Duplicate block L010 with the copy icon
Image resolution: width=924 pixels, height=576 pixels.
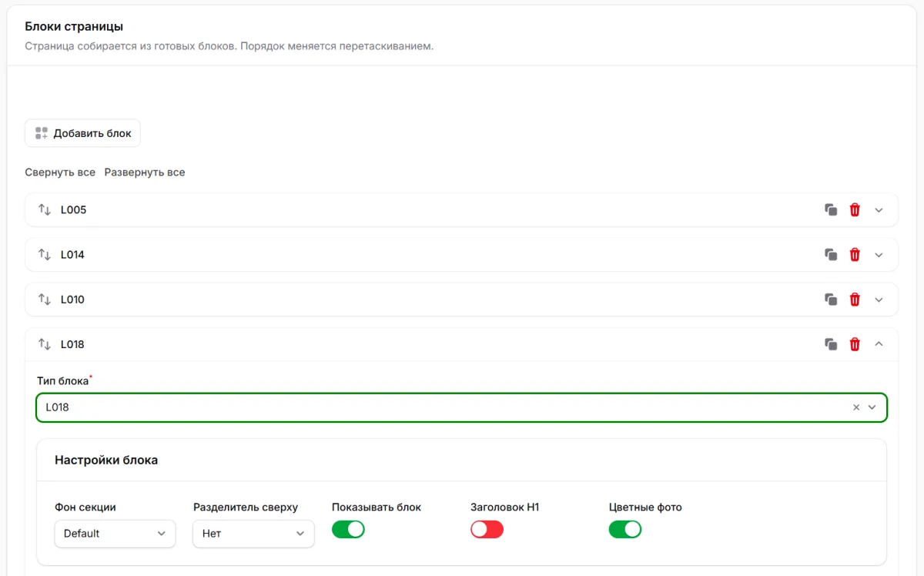tap(831, 300)
